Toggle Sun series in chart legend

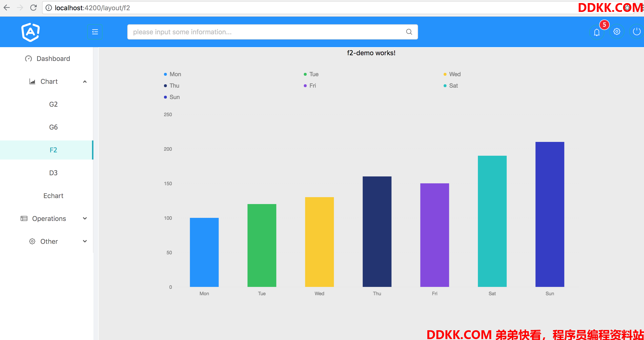172,97
